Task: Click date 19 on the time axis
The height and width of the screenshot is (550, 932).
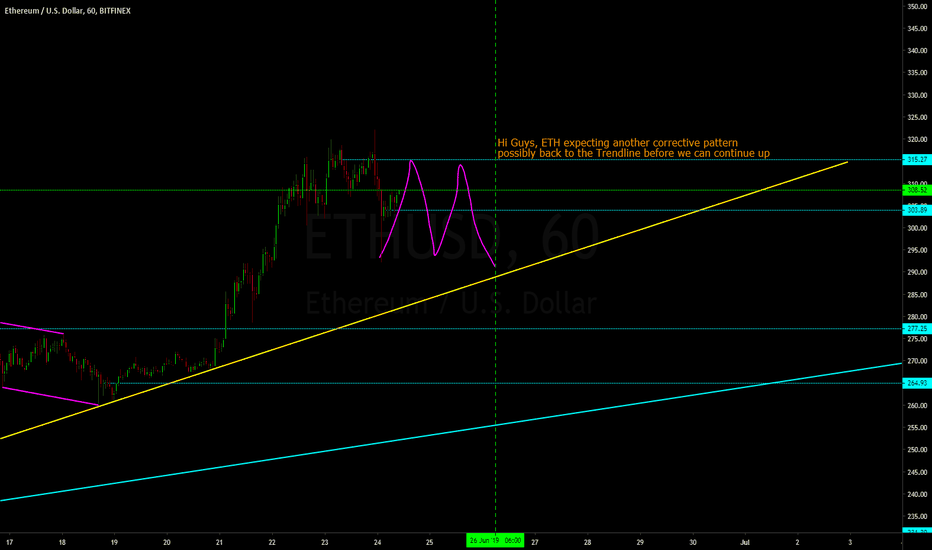Action: (x=115, y=542)
